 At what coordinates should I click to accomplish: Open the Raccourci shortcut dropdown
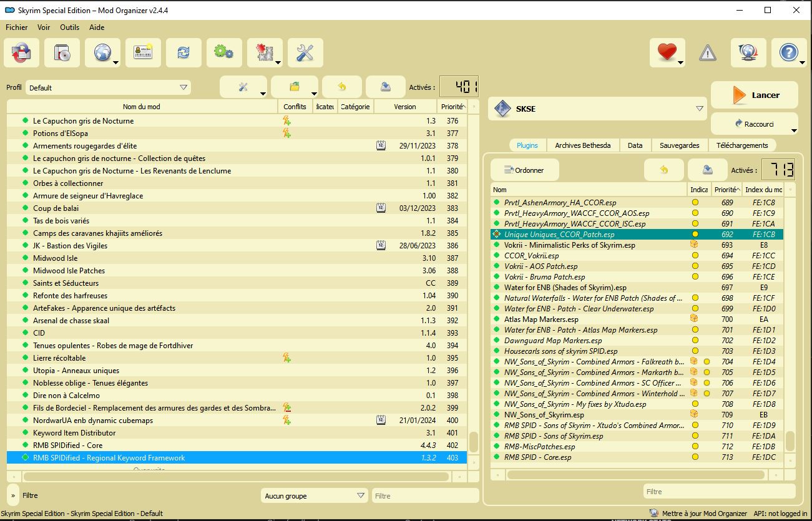click(755, 124)
